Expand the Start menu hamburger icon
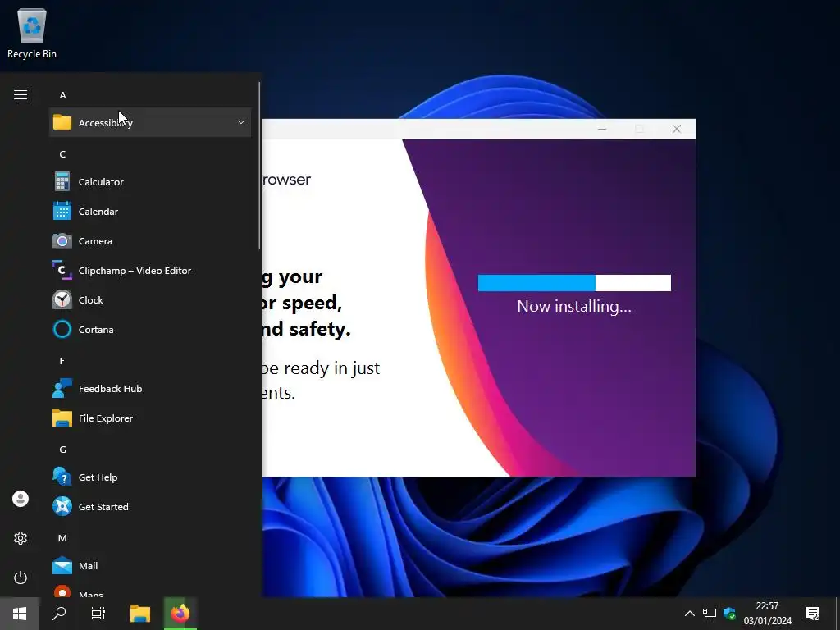Viewport: 840px width, 630px height. [21, 95]
